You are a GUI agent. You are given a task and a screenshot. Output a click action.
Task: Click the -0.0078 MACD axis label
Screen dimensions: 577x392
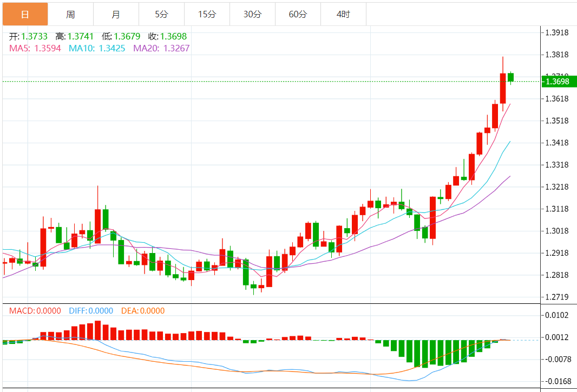pyautogui.click(x=557, y=359)
